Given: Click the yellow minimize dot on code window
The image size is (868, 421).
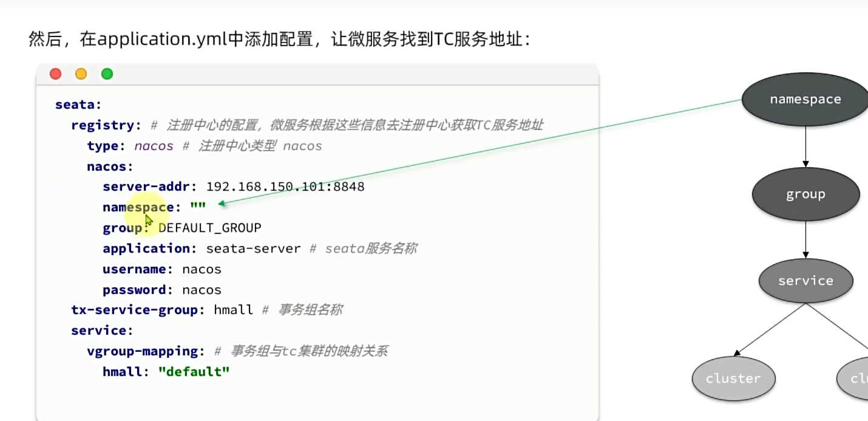Looking at the screenshot, I should click(81, 74).
